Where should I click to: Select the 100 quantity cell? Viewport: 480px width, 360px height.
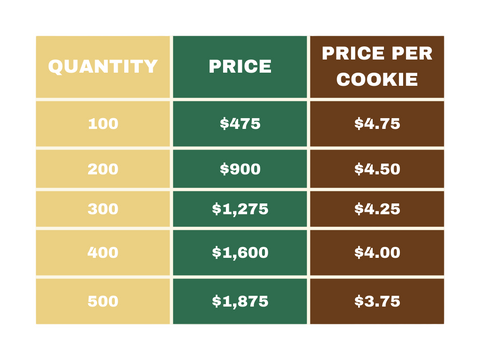pyautogui.click(x=103, y=124)
